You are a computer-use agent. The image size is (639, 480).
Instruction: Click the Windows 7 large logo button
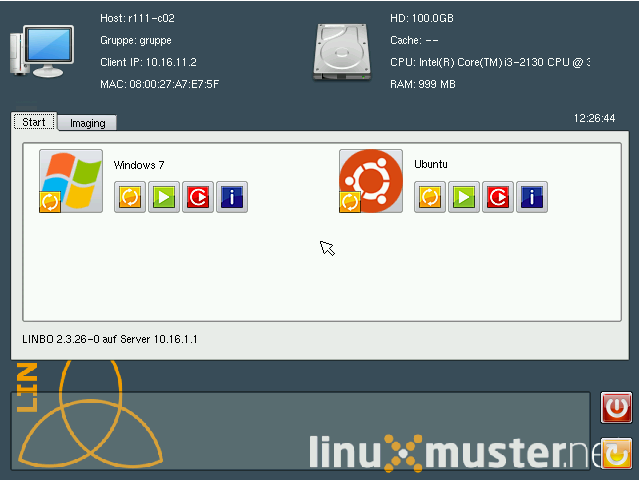[x=71, y=181]
